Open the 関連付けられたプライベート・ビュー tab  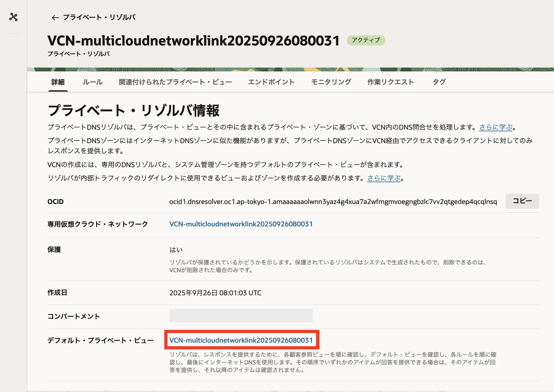pyautogui.click(x=175, y=82)
